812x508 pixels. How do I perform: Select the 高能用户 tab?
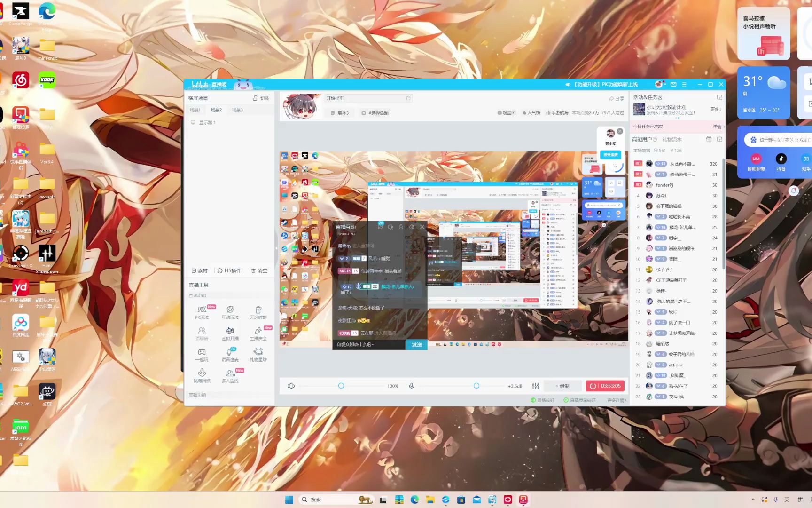pyautogui.click(x=642, y=140)
